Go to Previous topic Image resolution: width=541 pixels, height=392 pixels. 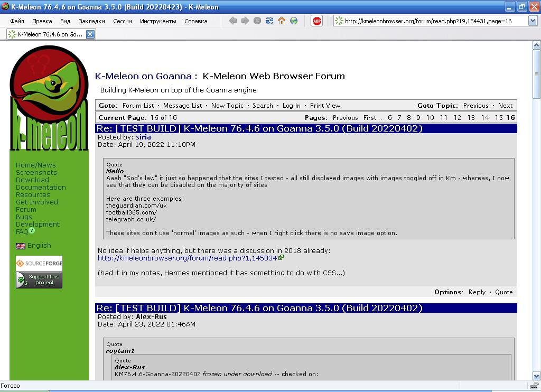(476, 106)
